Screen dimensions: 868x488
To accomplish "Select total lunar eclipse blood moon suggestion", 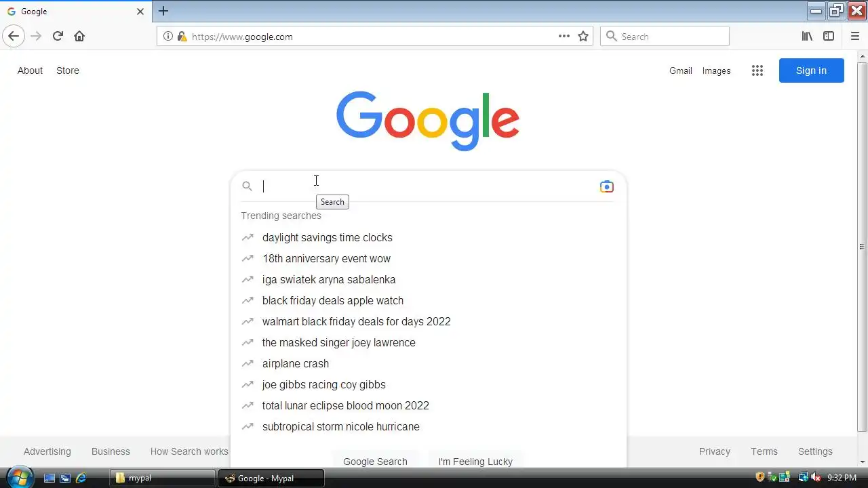I will pos(428,405).
